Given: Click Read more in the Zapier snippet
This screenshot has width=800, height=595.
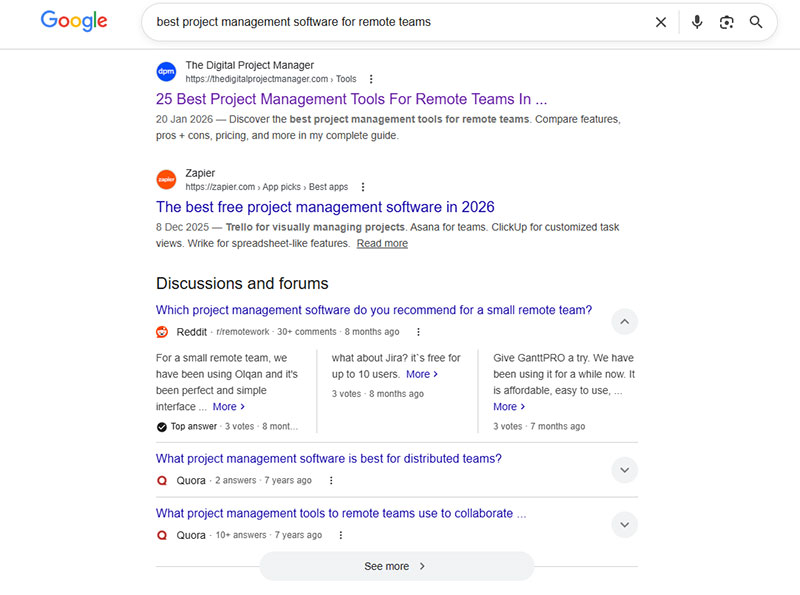Looking at the screenshot, I should point(382,243).
